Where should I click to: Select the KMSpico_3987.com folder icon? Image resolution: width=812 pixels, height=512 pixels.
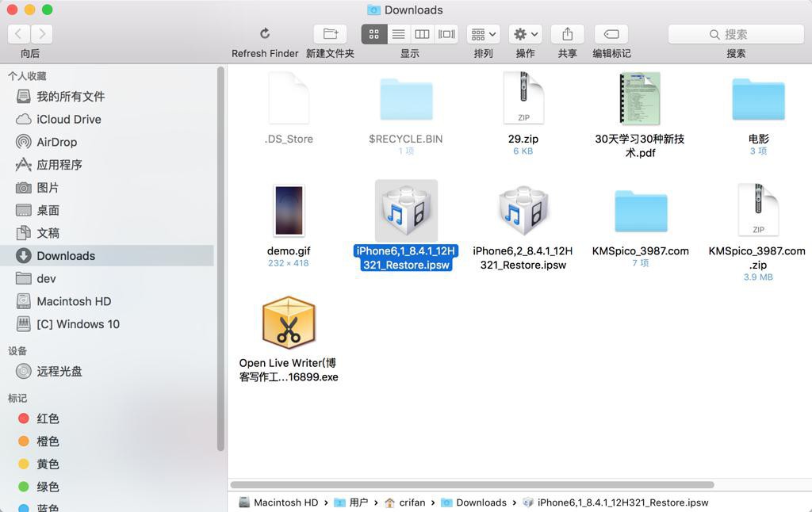point(641,211)
